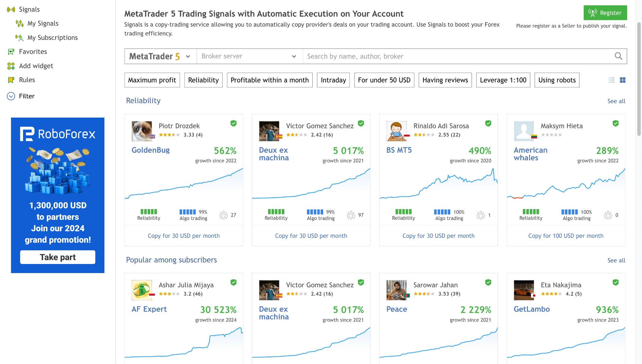The width and height of the screenshot is (642, 364).
Task: Click See all for Popular among subscribers
Action: (x=616, y=260)
